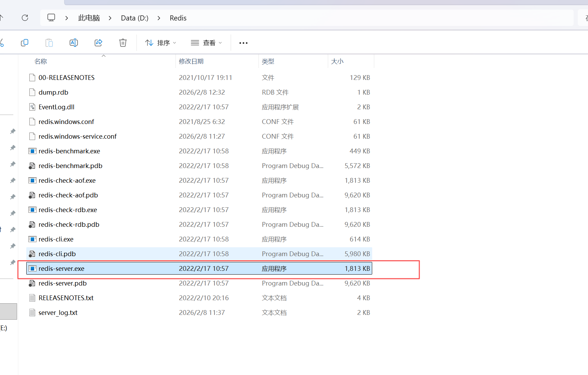This screenshot has width=588, height=375.
Task: Click the size 5,572 KB
Action: pos(357,166)
